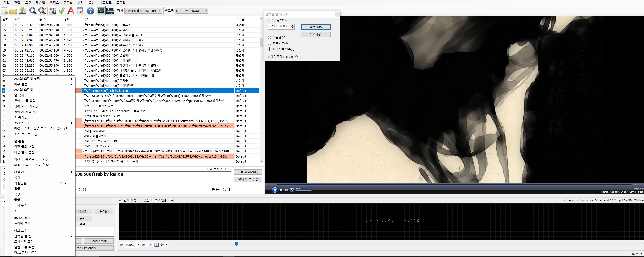This screenshot has height=257, width=644.
Task: Save the subtitle with the download-arrow icon
Action: click(x=22, y=11)
